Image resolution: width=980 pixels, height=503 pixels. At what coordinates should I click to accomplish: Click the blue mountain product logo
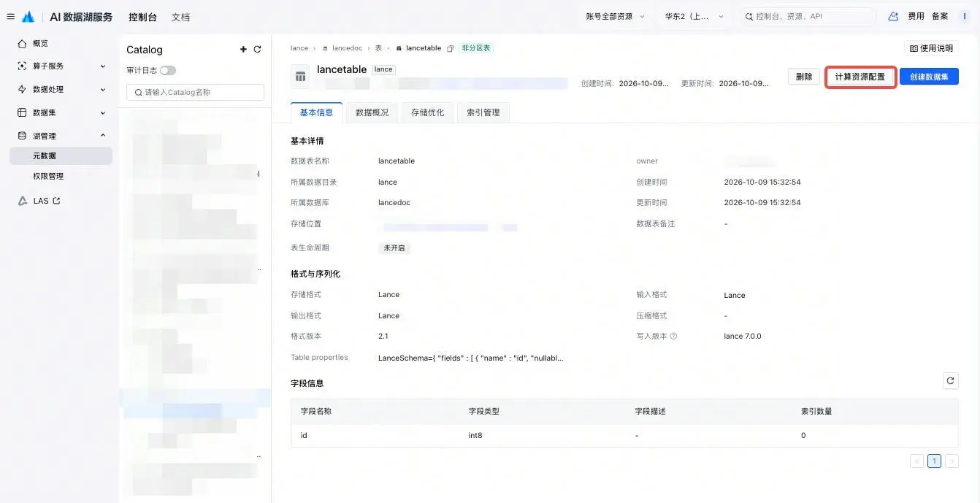28,17
